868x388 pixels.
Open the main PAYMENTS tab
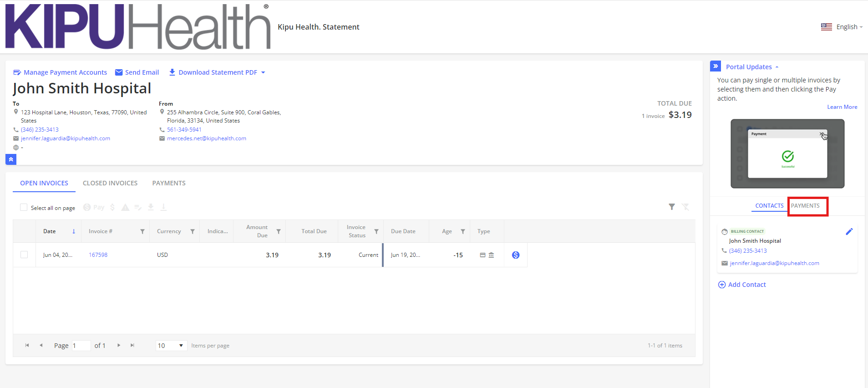pos(169,183)
